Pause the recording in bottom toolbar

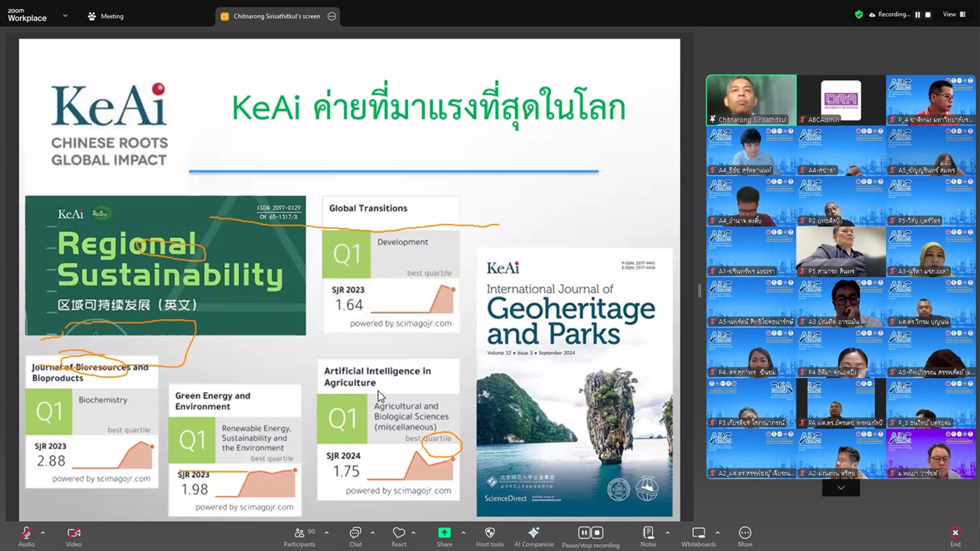click(x=584, y=533)
